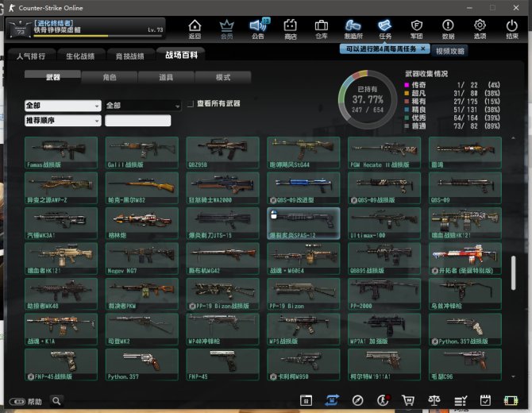Select the QBZ95B weapon card
Image resolution: width=532 pixels, height=413 pixels.
click(x=222, y=152)
